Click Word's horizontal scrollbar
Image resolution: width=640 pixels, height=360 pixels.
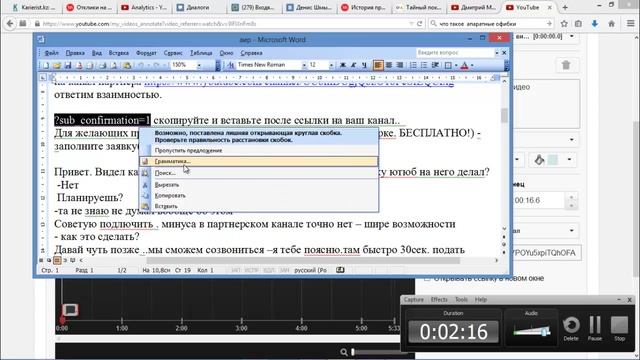coord(303,260)
